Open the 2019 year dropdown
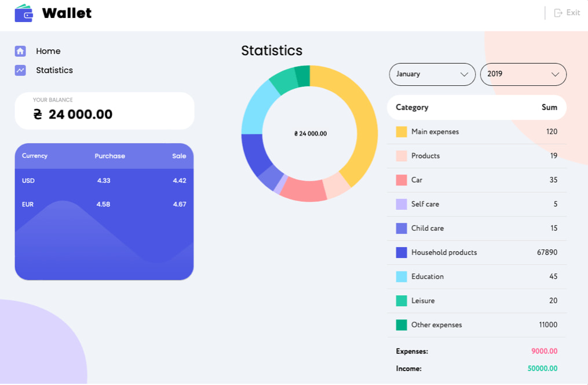This screenshot has width=588, height=385. pos(523,74)
